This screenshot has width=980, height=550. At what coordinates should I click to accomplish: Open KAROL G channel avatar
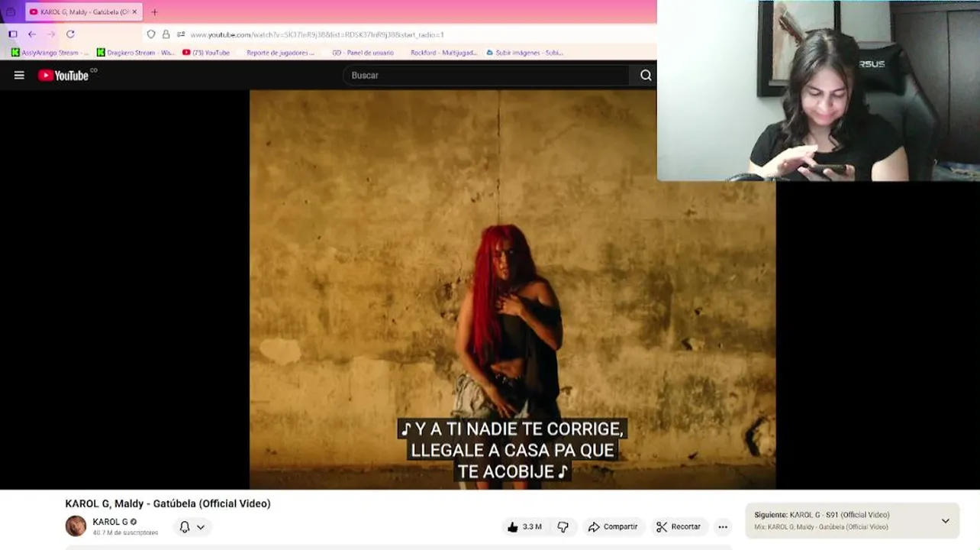pos(76,526)
